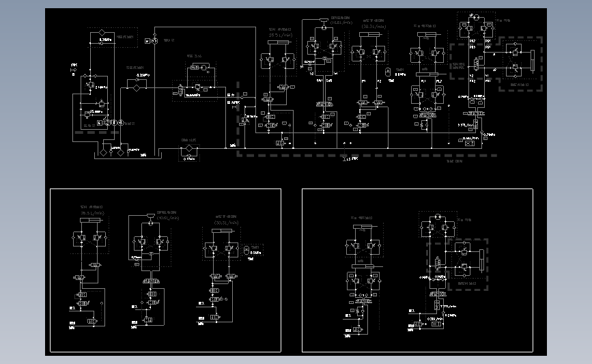Click the 0.2MPa label on the main return line
This screenshot has width=592, height=364.
coord(490,135)
